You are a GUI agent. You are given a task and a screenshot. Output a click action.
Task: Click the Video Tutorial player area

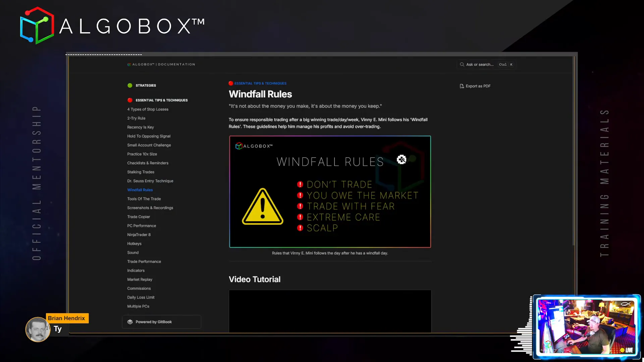(x=330, y=311)
